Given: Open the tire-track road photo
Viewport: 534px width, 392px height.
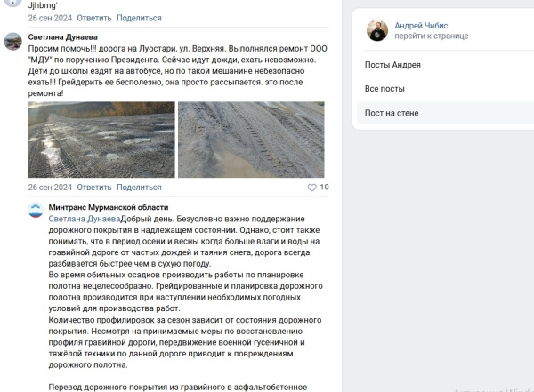Looking at the screenshot, I should pos(251,140).
